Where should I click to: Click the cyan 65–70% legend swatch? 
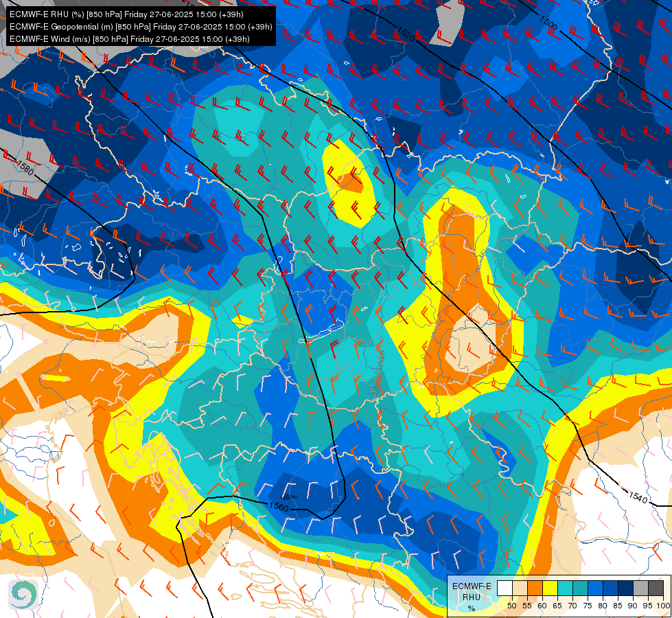tap(565, 588)
